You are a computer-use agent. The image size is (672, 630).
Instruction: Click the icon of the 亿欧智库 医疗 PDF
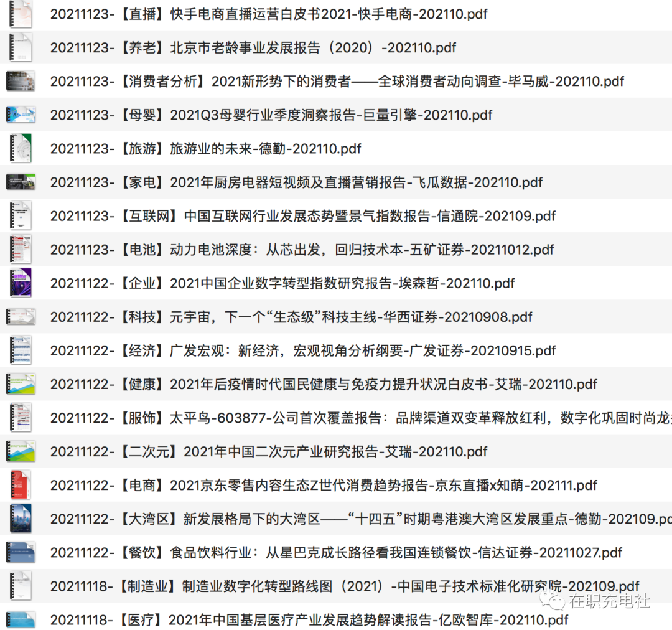(x=21, y=620)
